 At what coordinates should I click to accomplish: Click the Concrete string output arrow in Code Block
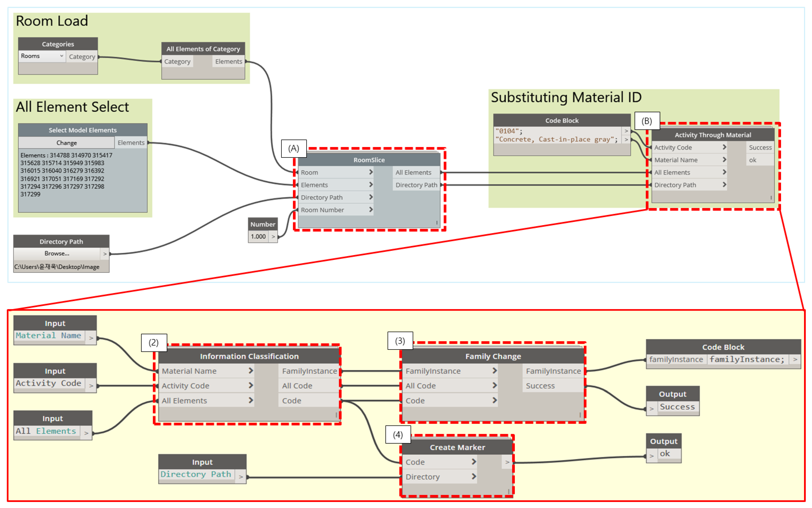point(626,140)
